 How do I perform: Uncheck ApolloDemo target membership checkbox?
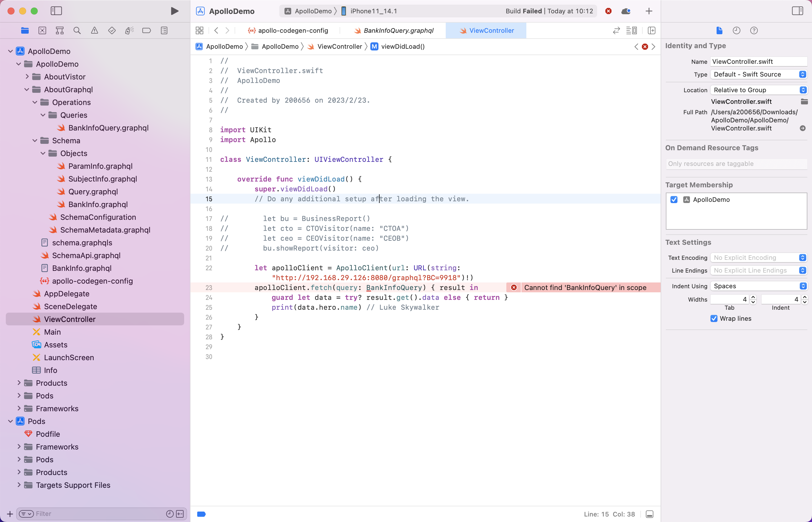(674, 200)
